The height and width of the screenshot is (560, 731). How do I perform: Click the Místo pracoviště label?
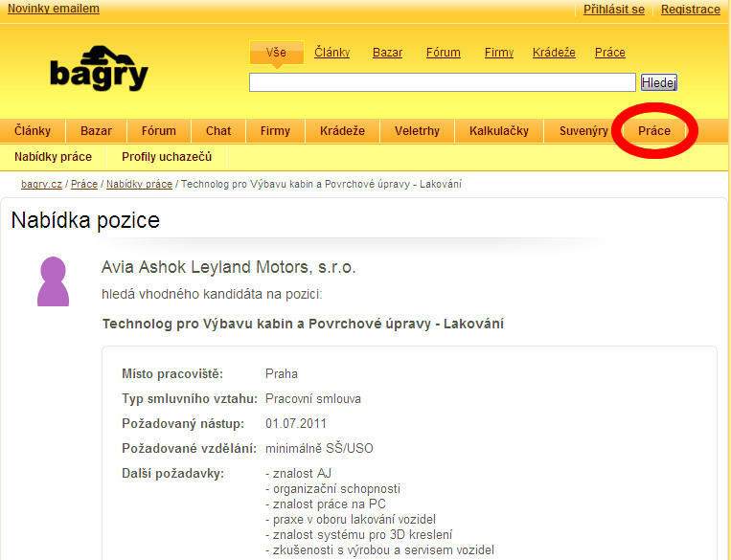point(172,374)
